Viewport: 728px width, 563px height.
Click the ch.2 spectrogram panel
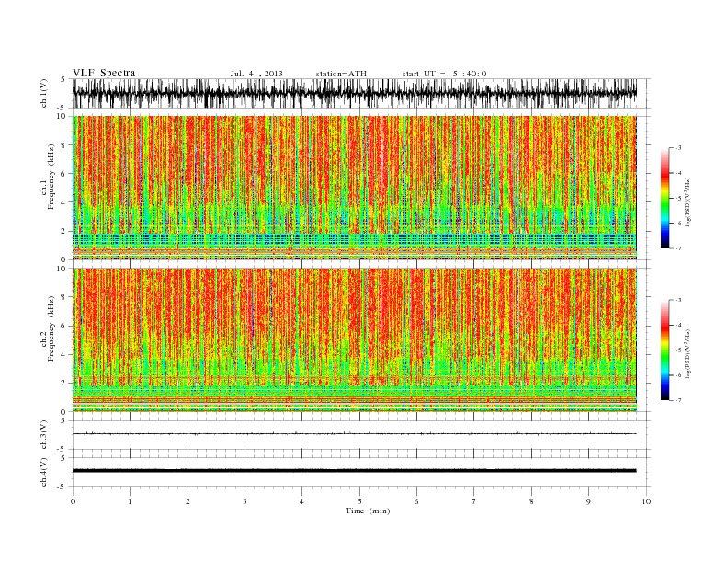point(354,340)
